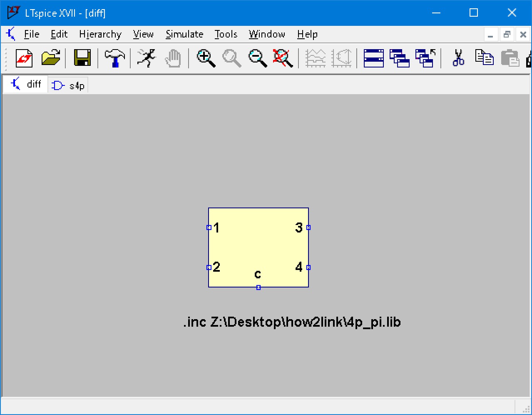Switch to the diff schematic tab
This screenshot has height=415, width=532.
(x=26, y=84)
